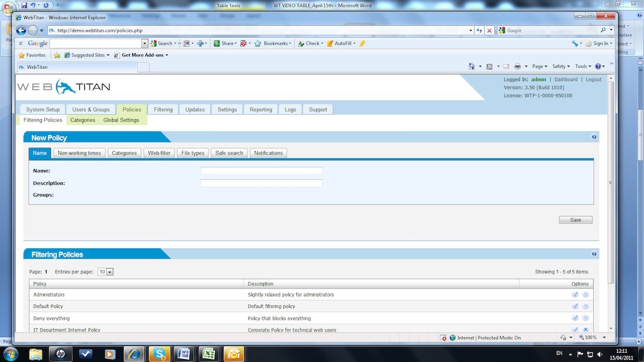This screenshot has height=362, width=644.
Task: Switch to Web-filter policy tab
Action: coord(159,153)
